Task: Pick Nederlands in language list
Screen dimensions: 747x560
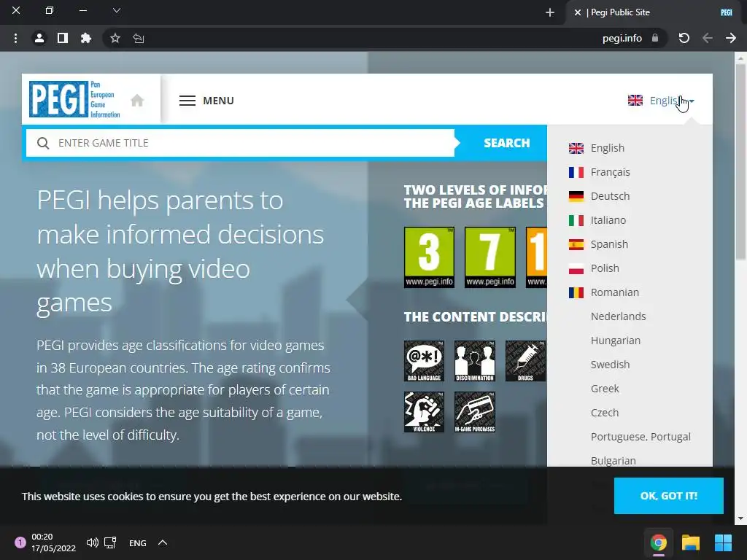Action: (618, 316)
